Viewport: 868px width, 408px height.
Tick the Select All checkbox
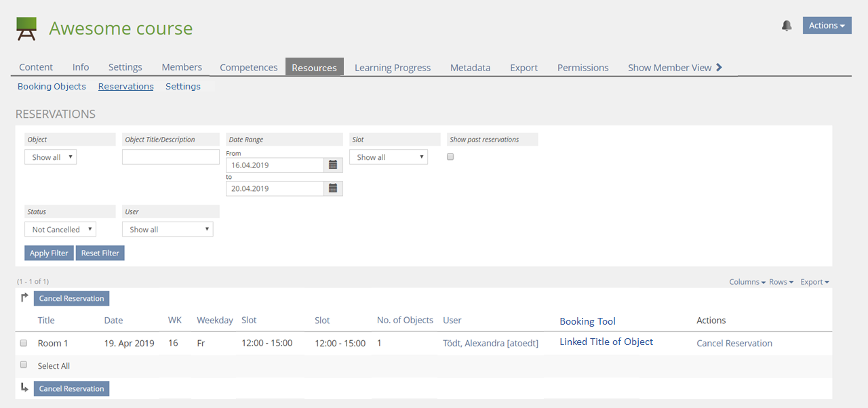(x=24, y=365)
